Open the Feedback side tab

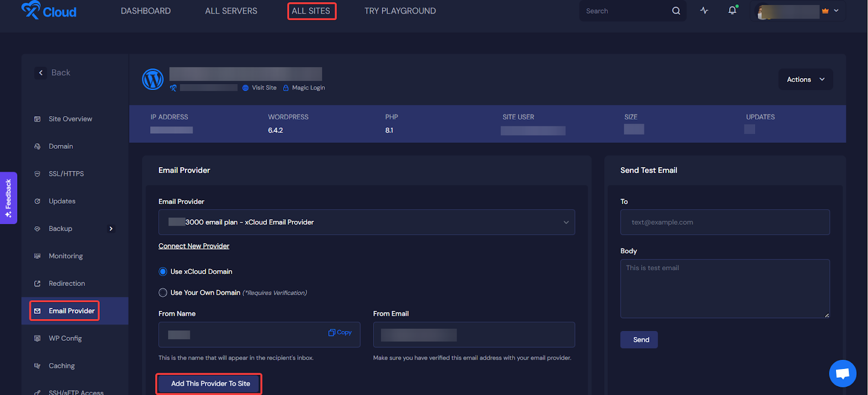coord(9,198)
